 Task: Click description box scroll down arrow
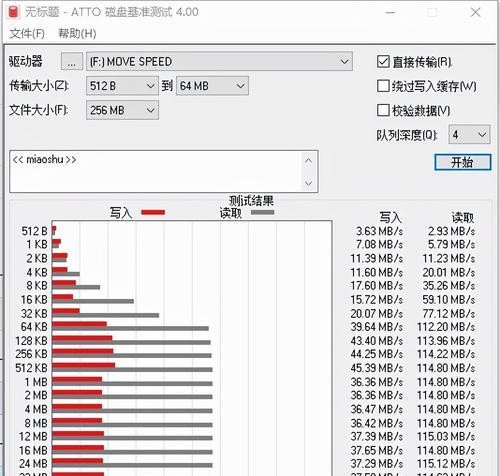coord(309,183)
